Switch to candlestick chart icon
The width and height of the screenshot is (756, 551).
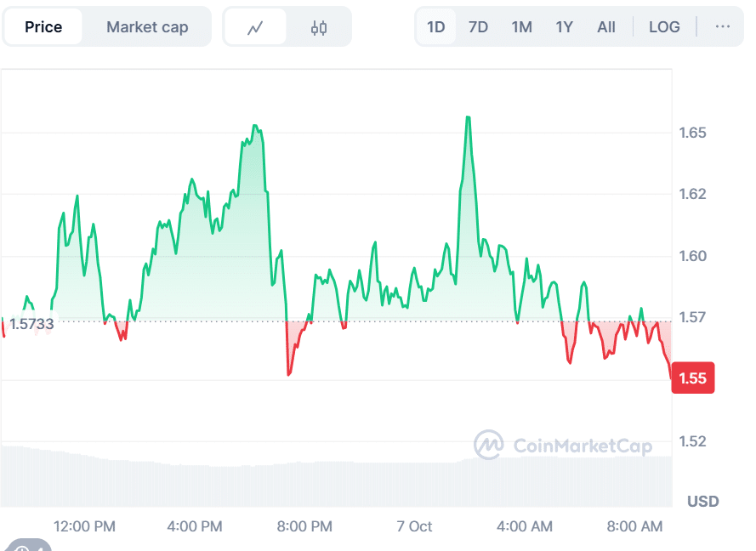tap(319, 27)
